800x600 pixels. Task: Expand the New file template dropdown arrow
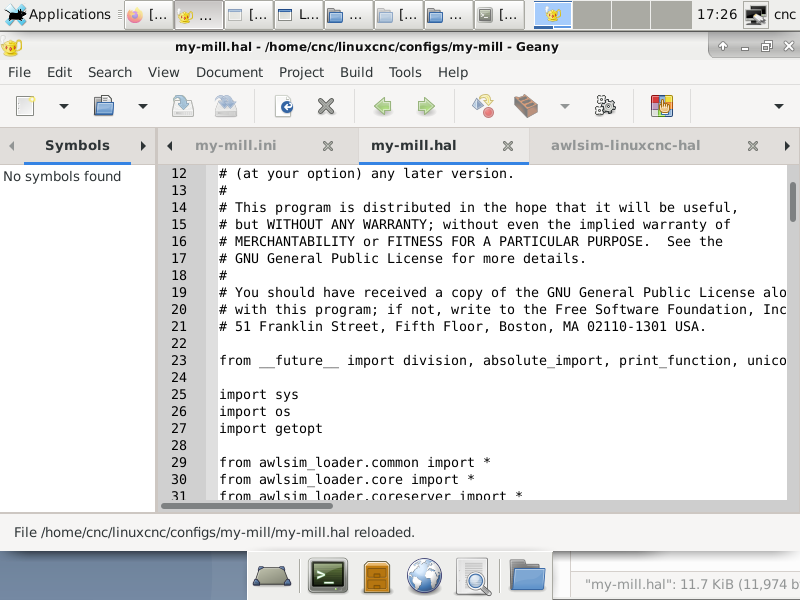coord(64,106)
